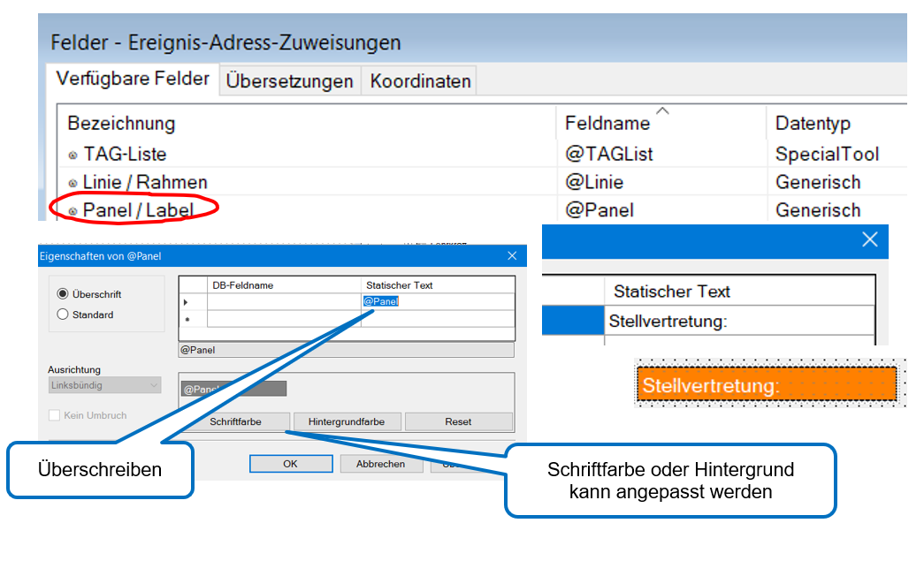The width and height of the screenshot is (924, 561).
Task: Click the @Linie field name
Action: click(594, 182)
